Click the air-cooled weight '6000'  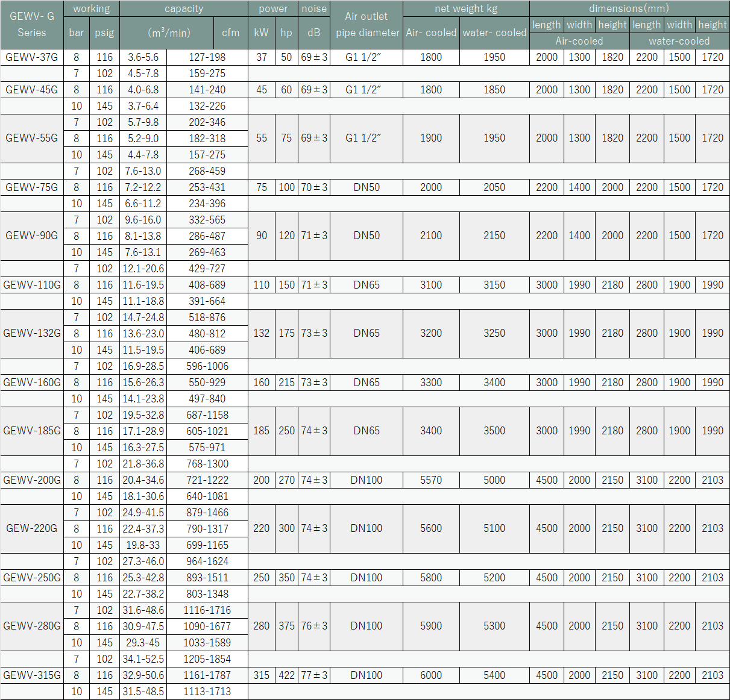pos(431,675)
